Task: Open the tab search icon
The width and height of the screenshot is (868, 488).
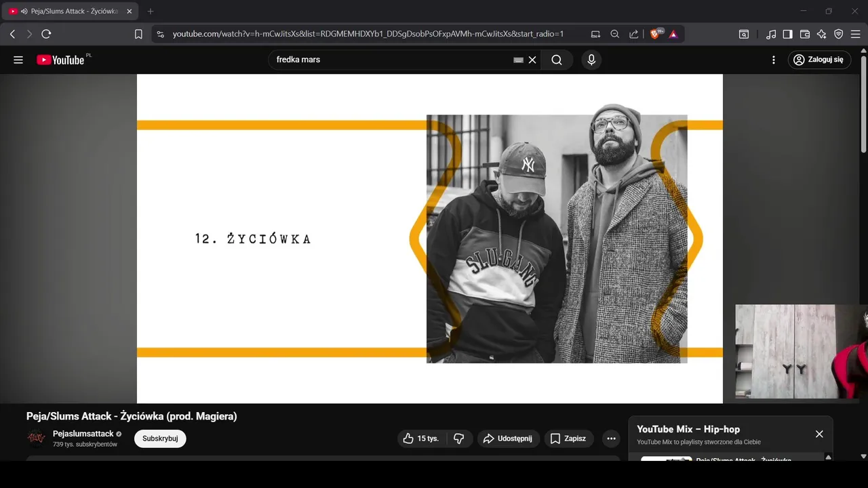Action: [744, 34]
